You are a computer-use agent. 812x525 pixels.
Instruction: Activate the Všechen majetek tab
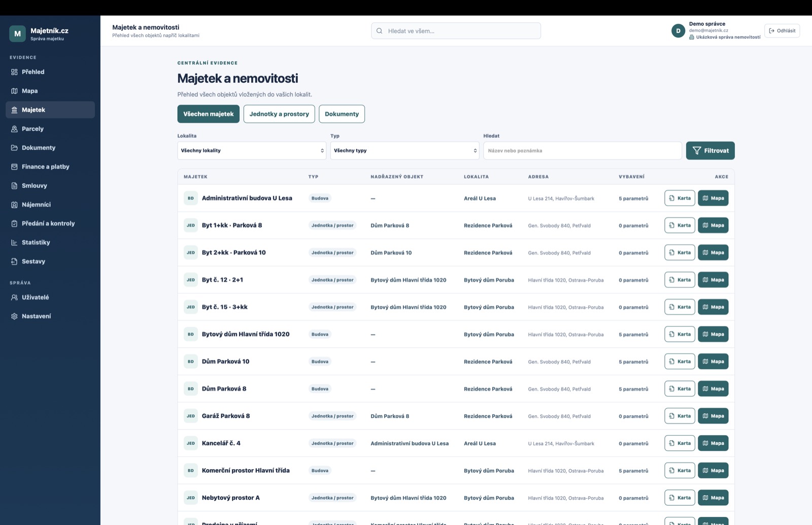[208, 114]
